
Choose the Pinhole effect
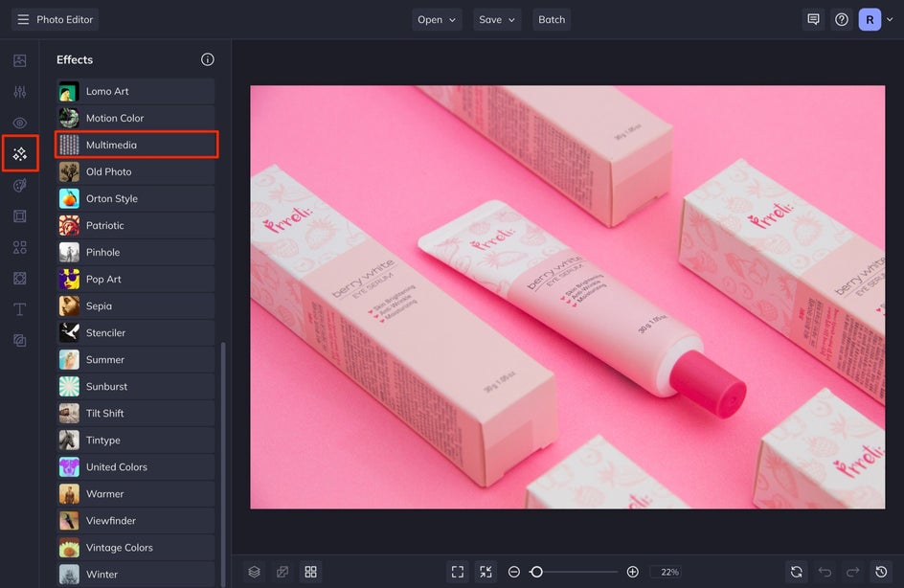coord(136,252)
